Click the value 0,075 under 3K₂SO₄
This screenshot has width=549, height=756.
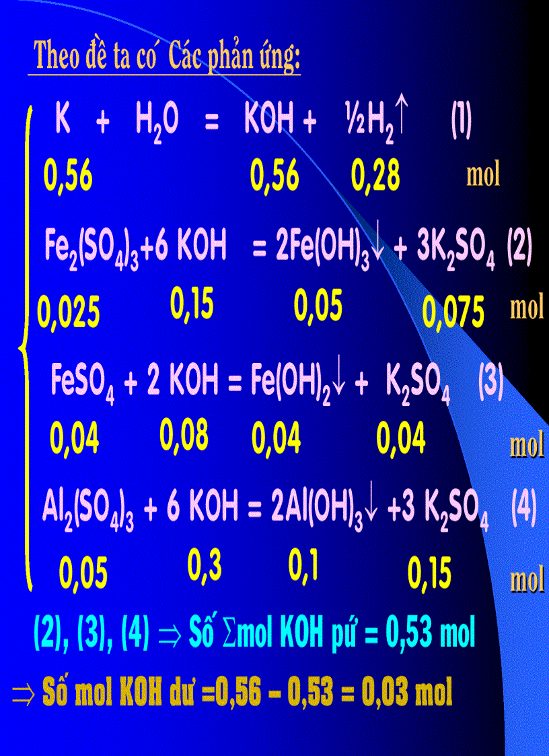tap(453, 312)
